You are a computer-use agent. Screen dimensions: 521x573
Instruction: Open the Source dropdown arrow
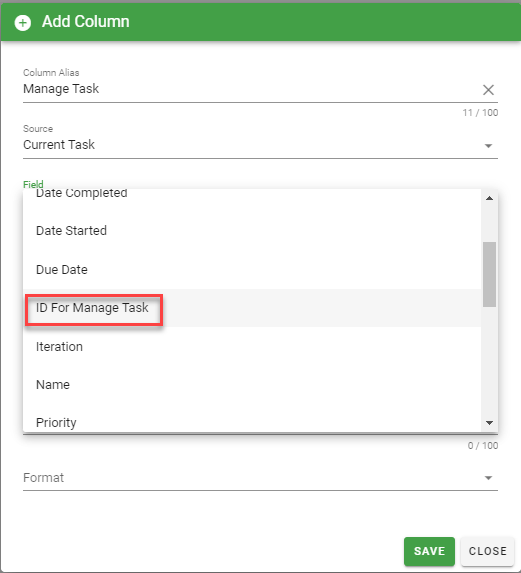[x=488, y=146]
